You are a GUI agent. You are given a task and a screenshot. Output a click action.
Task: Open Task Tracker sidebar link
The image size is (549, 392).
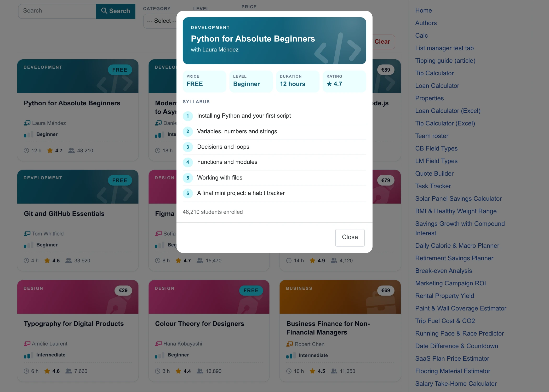click(x=433, y=186)
